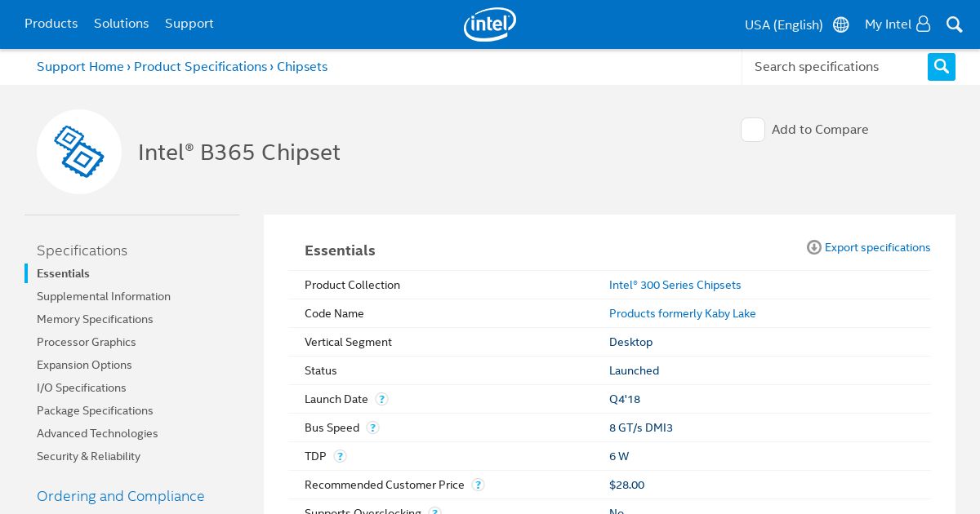Jump to Expansion Options section
This screenshot has height=514, width=980.
point(84,365)
